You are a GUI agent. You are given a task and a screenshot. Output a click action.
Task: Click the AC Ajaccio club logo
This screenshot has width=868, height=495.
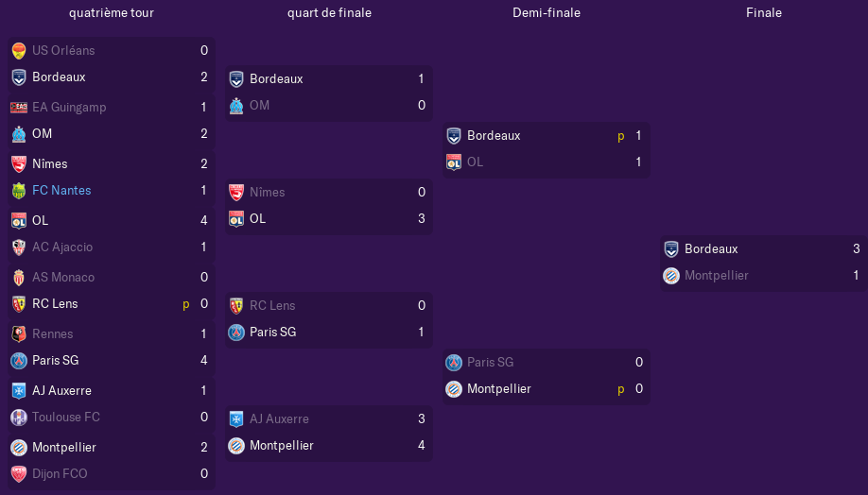(x=19, y=247)
